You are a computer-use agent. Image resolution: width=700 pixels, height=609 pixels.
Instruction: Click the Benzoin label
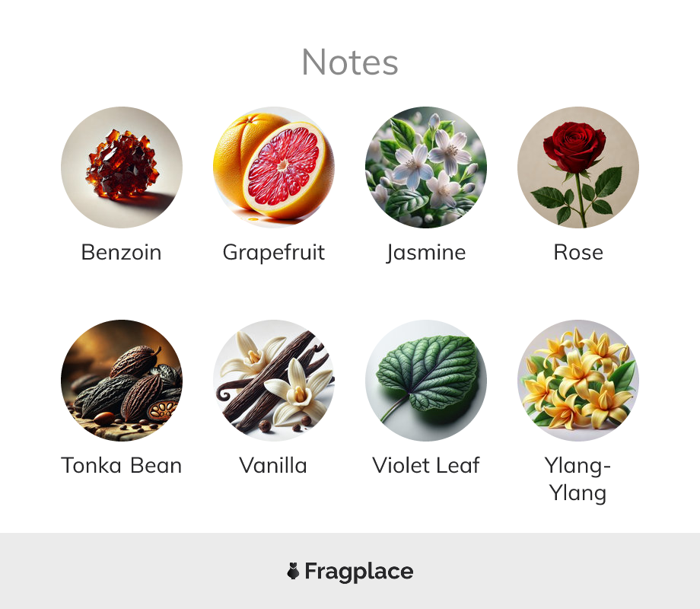[x=122, y=253]
